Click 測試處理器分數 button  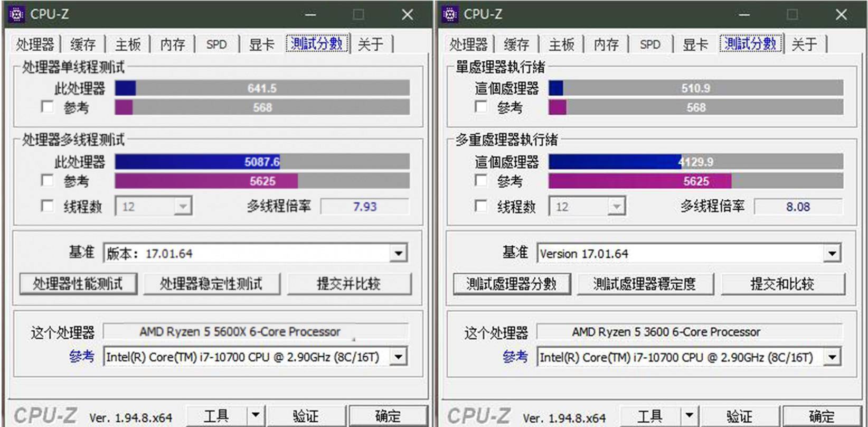click(x=512, y=284)
